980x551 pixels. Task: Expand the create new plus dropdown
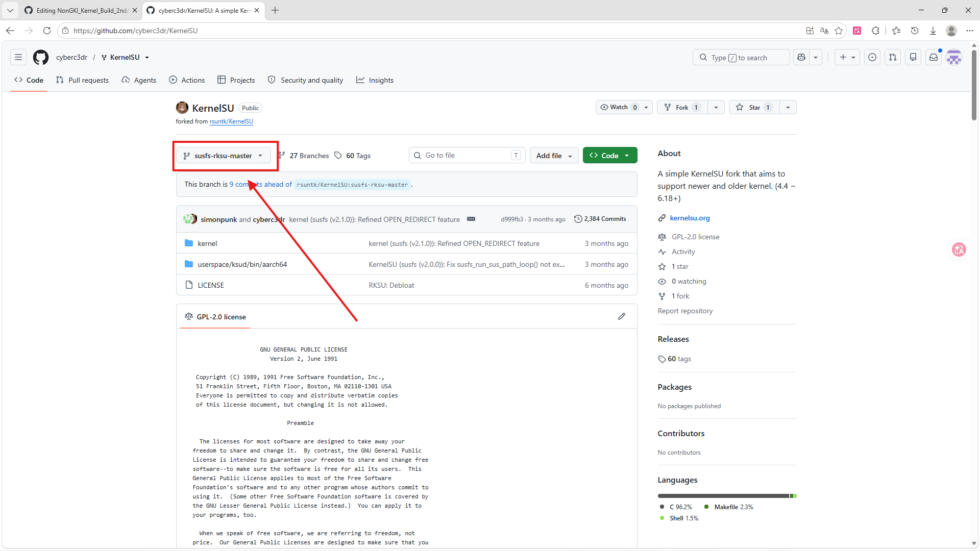(x=847, y=57)
